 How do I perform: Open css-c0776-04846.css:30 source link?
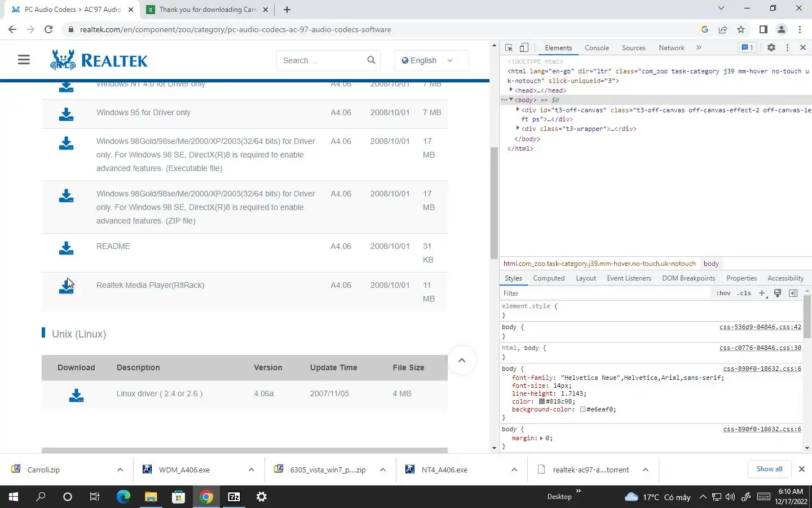760,348
